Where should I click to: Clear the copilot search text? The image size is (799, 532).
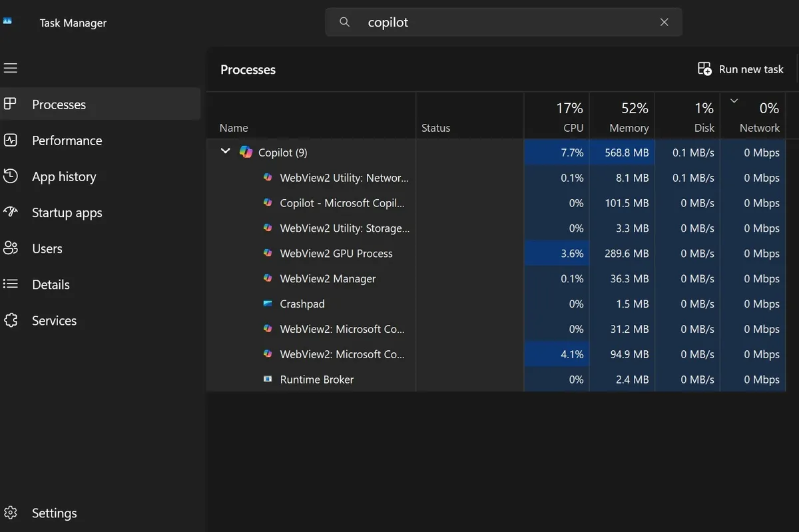[x=664, y=22]
